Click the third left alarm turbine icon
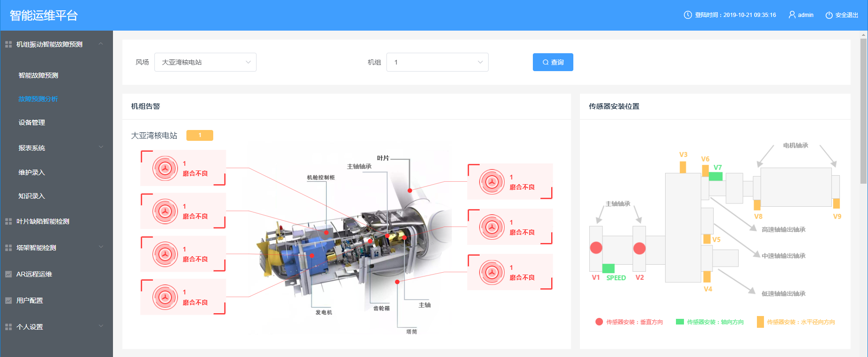 tap(165, 254)
